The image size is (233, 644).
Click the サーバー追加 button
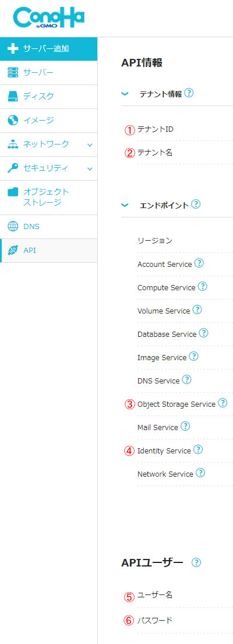click(49, 49)
